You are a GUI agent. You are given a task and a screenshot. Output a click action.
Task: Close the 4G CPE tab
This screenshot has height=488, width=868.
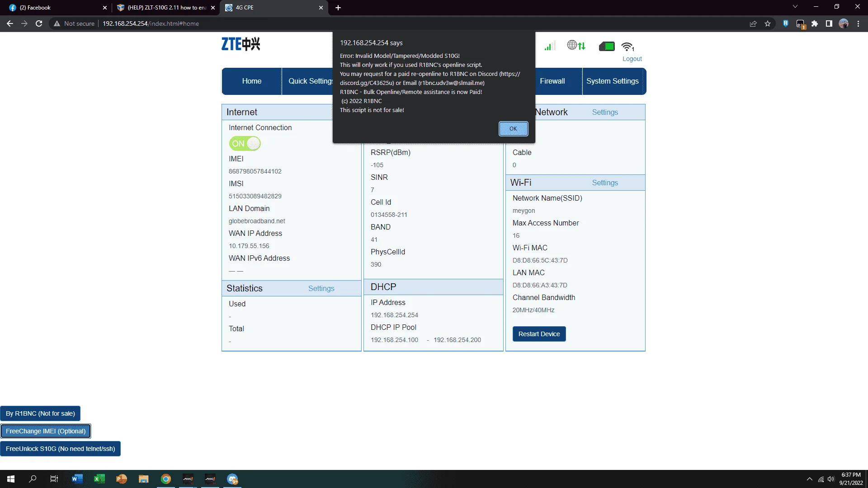click(x=321, y=8)
